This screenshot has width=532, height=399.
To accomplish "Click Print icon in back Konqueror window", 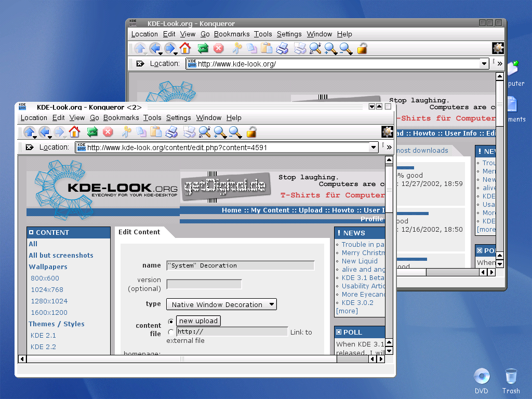I will (282, 48).
